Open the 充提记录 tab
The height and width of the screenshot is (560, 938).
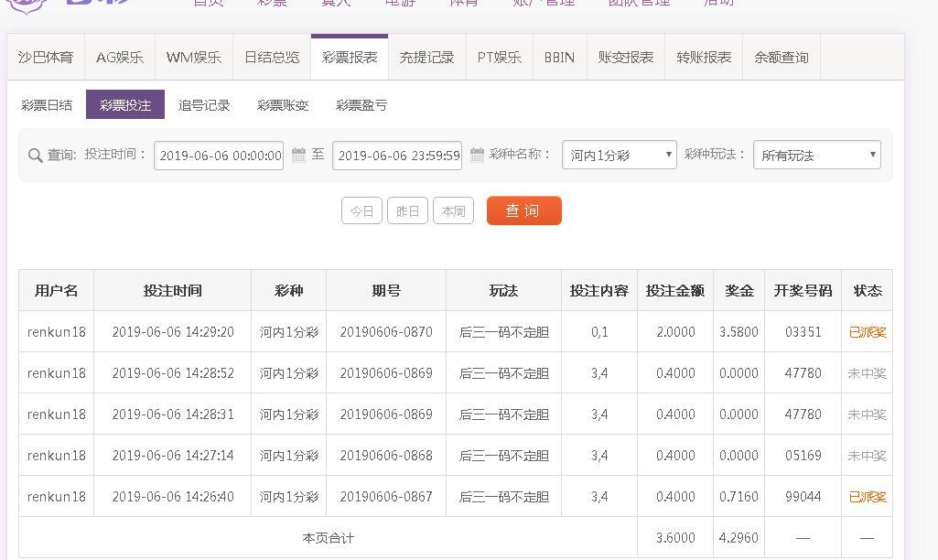pyautogui.click(x=427, y=58)
